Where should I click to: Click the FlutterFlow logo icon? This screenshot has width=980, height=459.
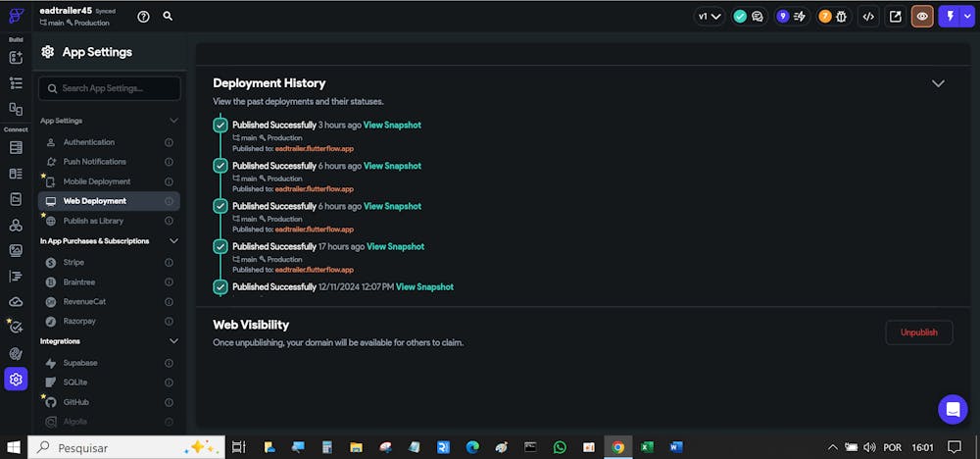click(16, 16)
